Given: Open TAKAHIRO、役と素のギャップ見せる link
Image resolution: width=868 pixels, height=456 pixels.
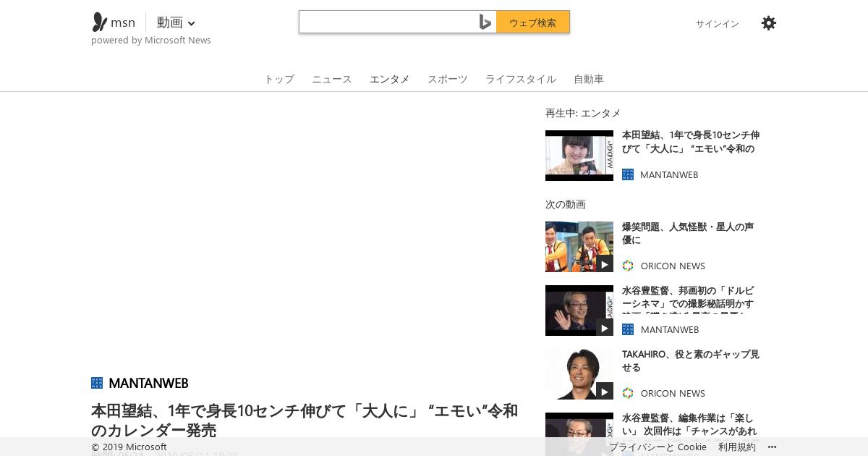Looking at the screenshot, I should pyautogui.click(x=691, y=360).
